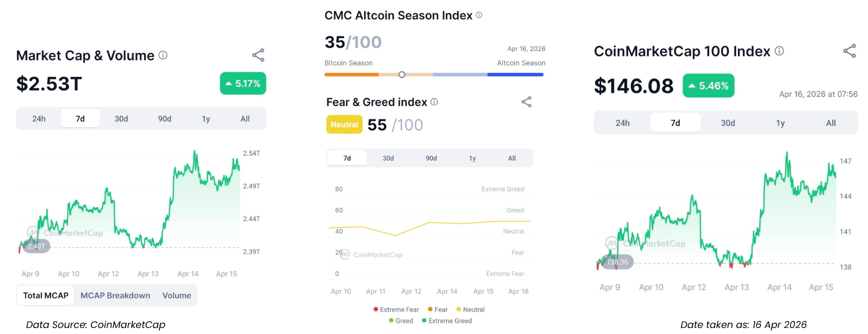
Task: Toggle Neutral legend item
Action: (470, 310)
